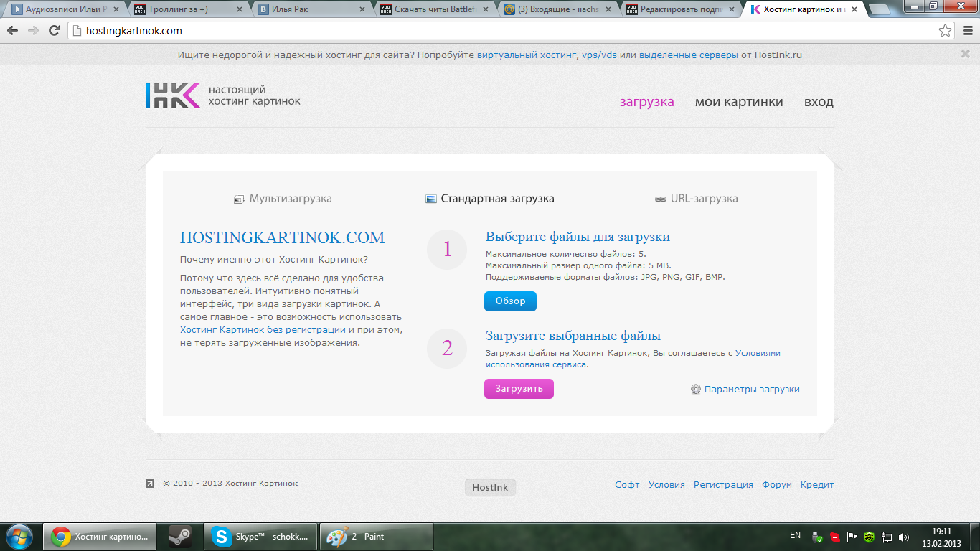Select the Стандартная загрузка tab
Viewport: 980px width, 551px height.
pyautogui.click(x=490, y=199)
